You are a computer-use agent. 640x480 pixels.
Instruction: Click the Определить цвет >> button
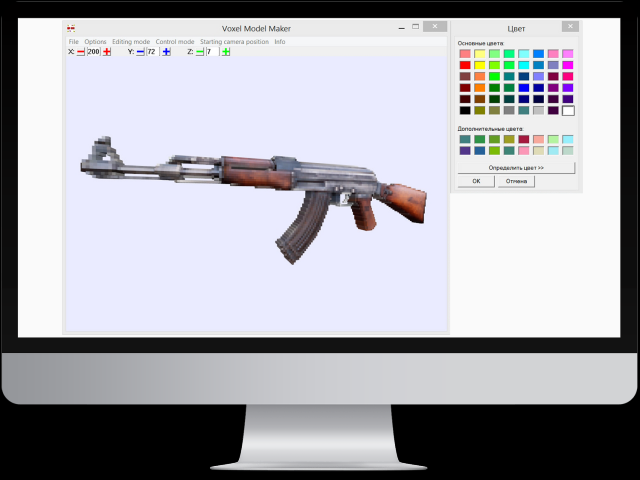pyautogui.click(x=516, y=168)
